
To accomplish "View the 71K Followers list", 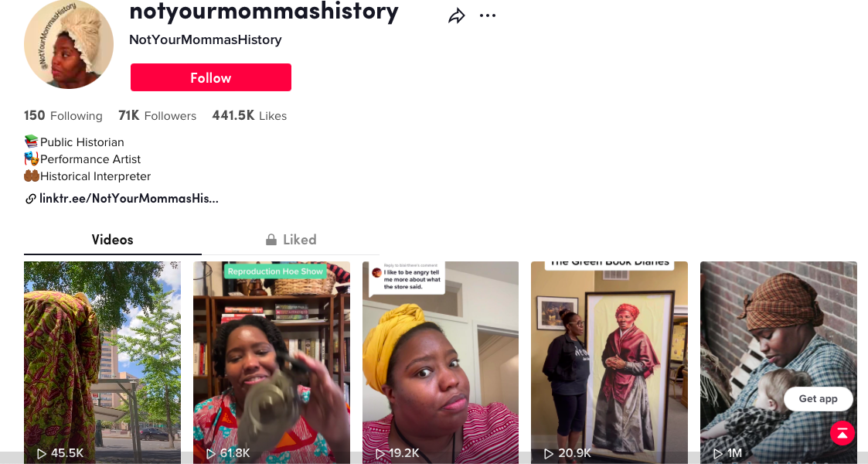I will coord(157,116).
